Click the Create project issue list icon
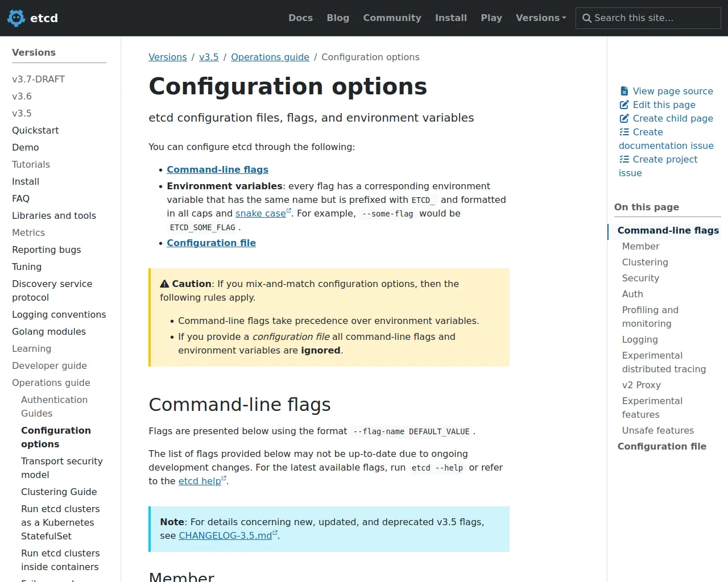 click(x=624, y=159)
